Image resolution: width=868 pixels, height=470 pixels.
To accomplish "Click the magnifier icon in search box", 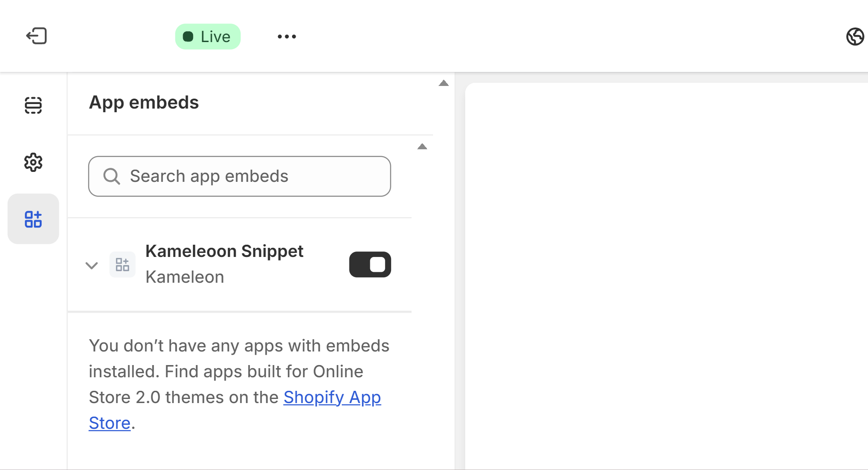I will tap(112, 176).
